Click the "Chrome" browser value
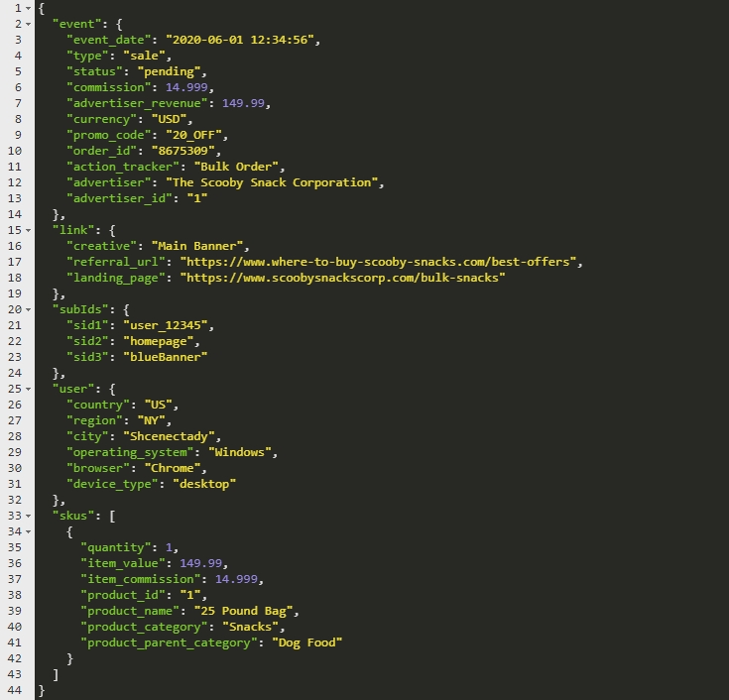This screenshot has height=700, width=729. [x=173, y=468]
